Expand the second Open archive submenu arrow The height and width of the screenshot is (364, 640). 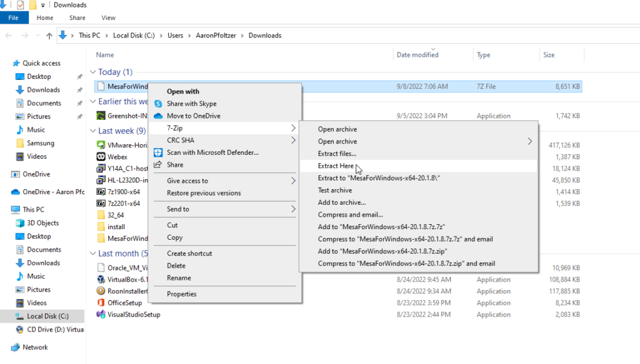[530, 142]
